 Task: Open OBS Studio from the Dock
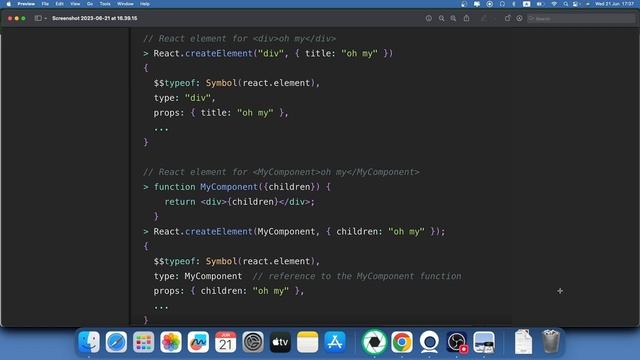click(456, 342)
